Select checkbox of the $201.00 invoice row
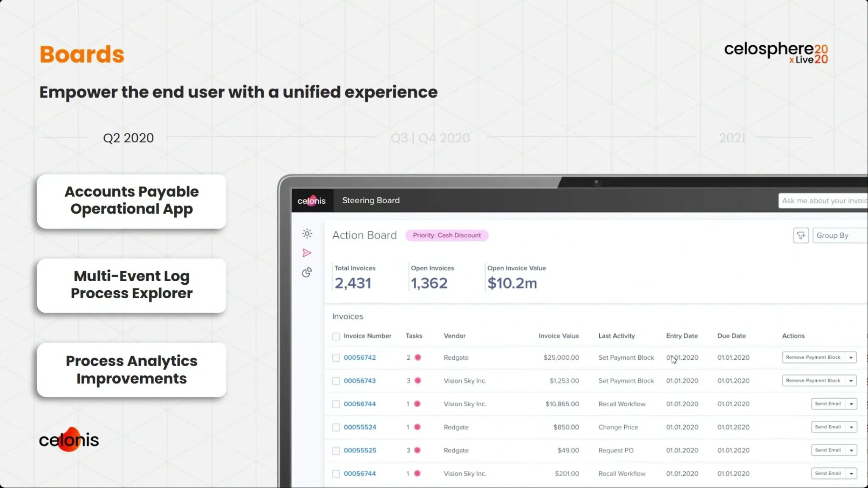The width and height of the screenshot is (868, 488). point(336,474)
